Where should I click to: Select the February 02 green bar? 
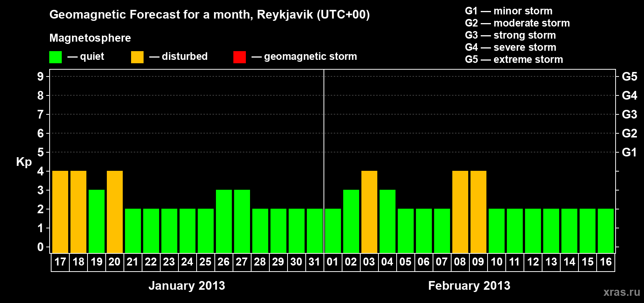pyautogui.click(x=351, y=222)
